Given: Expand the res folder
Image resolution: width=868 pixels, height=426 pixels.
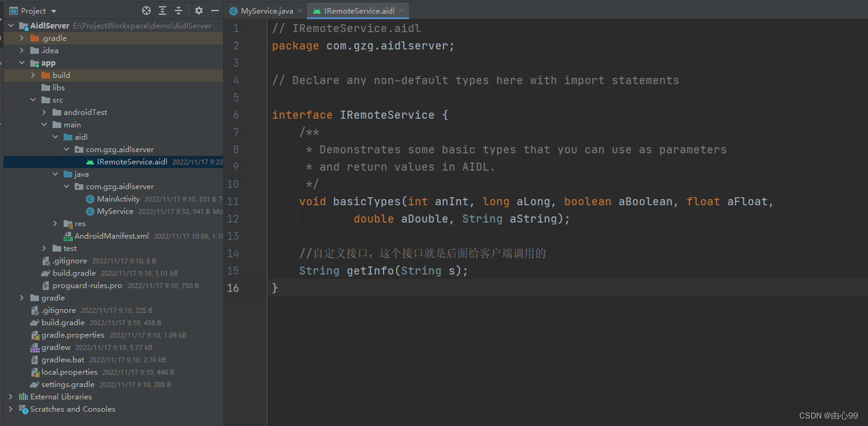Looking at the screenshot, I should tap(56, 224).
